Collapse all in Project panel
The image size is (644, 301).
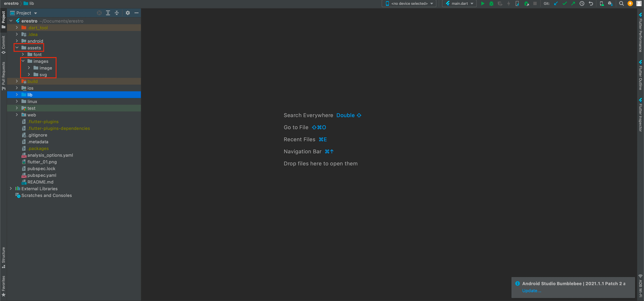[x=117, y=13]
